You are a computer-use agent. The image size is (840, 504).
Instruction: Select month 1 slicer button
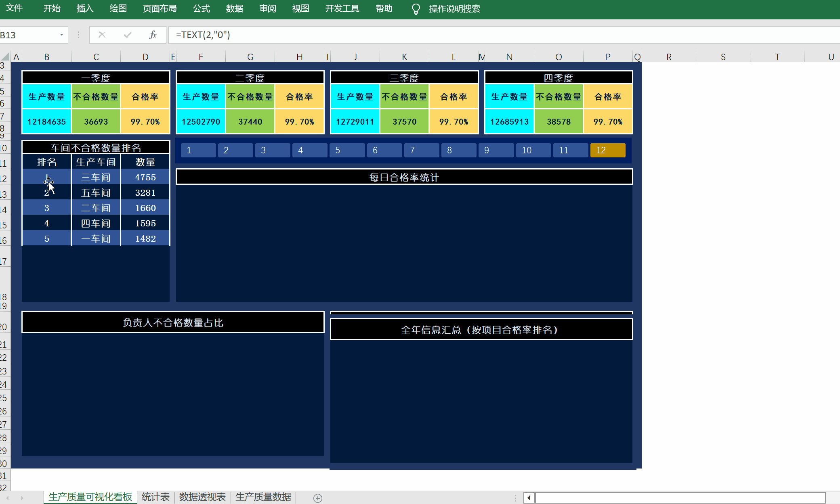point(198,150)
